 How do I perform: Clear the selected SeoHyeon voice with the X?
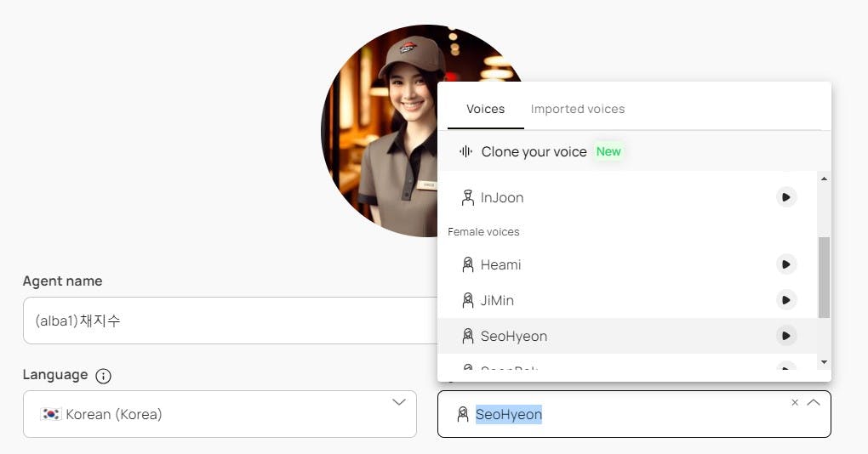tap(795, 403)
